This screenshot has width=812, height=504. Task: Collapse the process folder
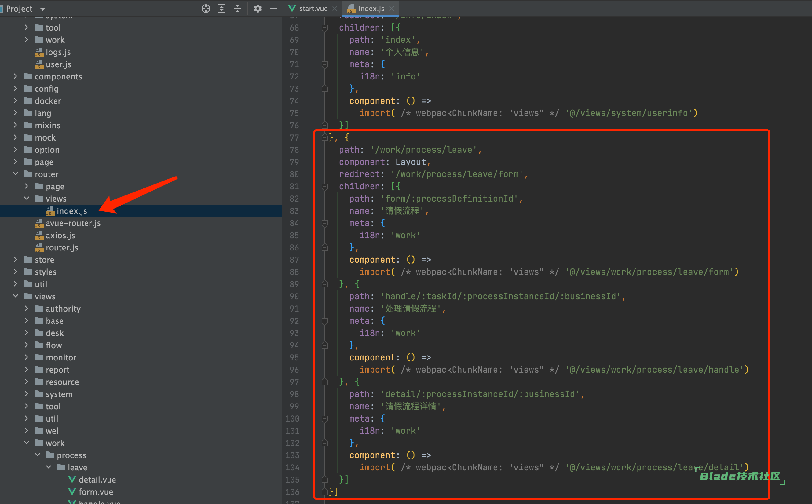(x=38, y=455)
